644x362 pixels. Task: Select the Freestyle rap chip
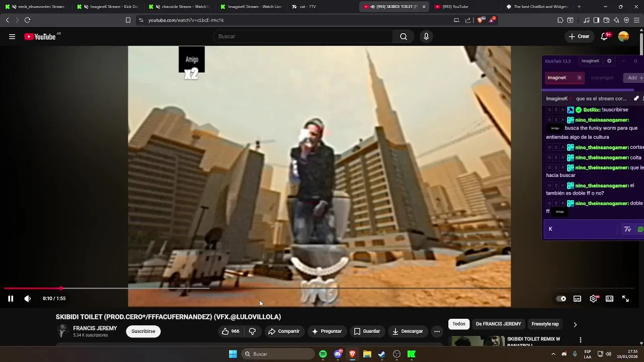click(x=545, y=324)
